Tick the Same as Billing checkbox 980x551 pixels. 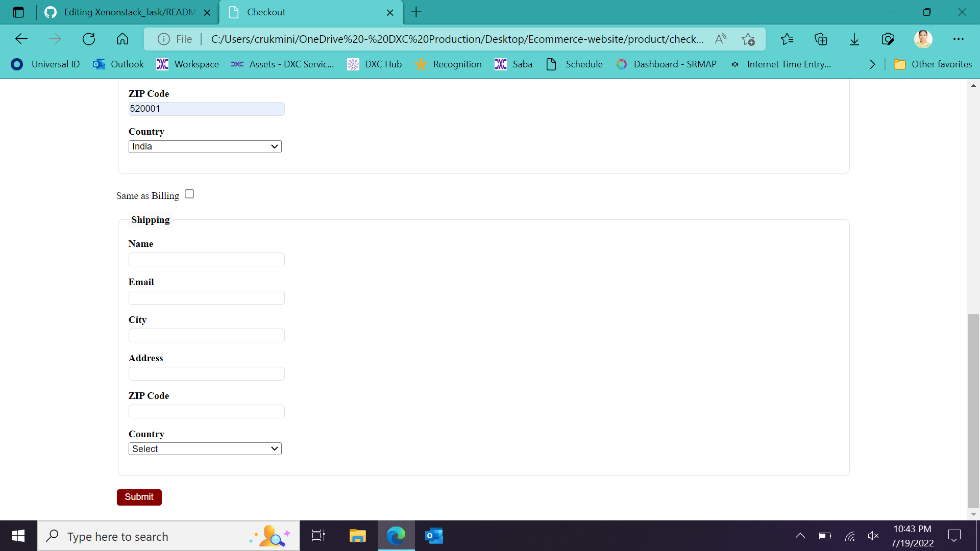[x=189, y=194]
